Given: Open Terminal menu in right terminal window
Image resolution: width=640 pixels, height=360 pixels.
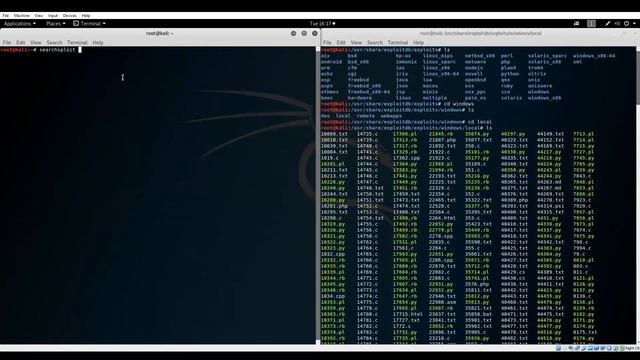Looking at the screenshot, I should pyautogui.click(x=398, y=42).
